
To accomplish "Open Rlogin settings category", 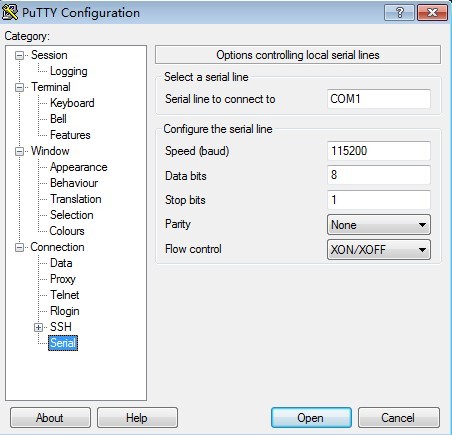I will pyautogui.click(x=65, y=311).
